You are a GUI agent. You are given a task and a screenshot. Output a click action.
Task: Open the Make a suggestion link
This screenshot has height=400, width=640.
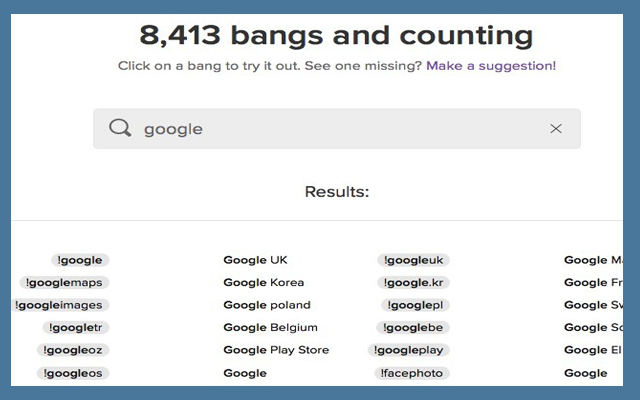pyautogui.click(x=490, y=66)
